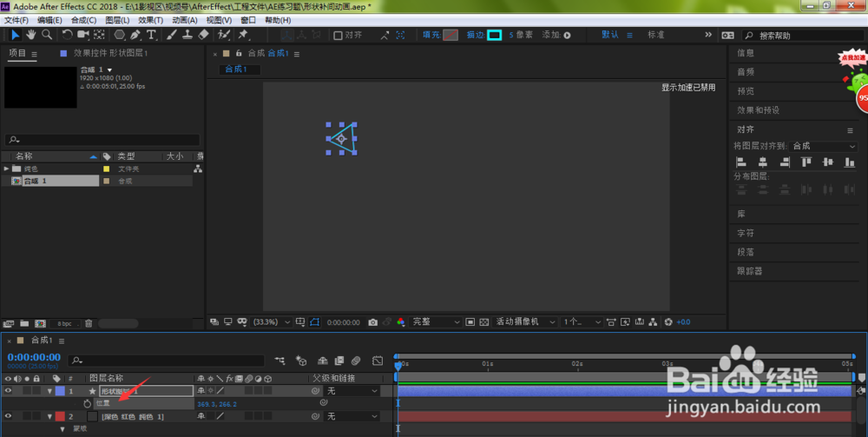Click the composition flowchart icon in viewer
Image resolution: width=868 pixels, height=437 pixels.
654,321
